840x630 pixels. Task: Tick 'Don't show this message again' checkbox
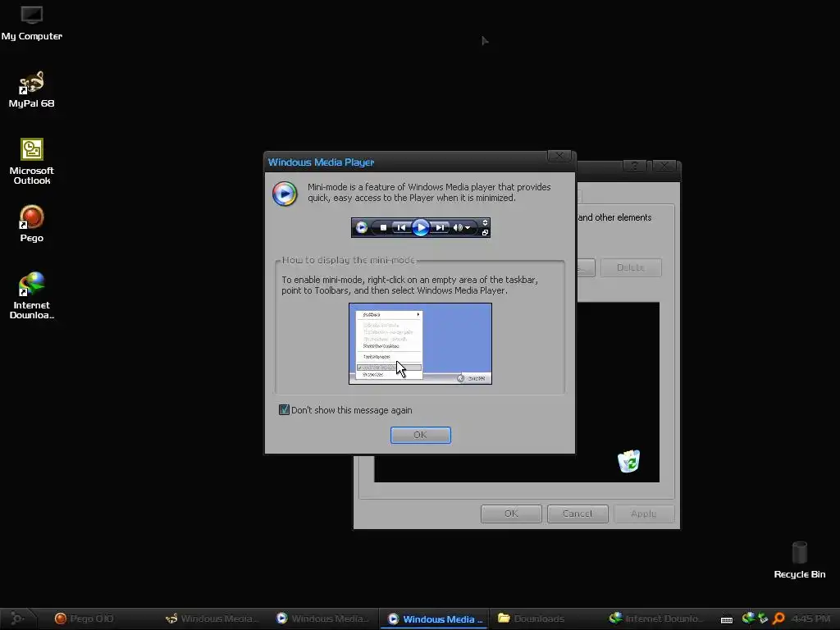(285, 410)
